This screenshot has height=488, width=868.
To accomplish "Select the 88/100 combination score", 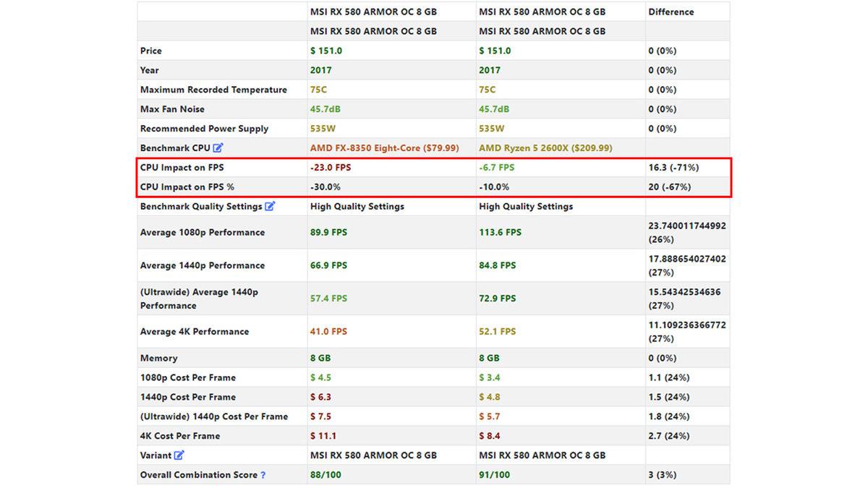I will tap(325, 475).
